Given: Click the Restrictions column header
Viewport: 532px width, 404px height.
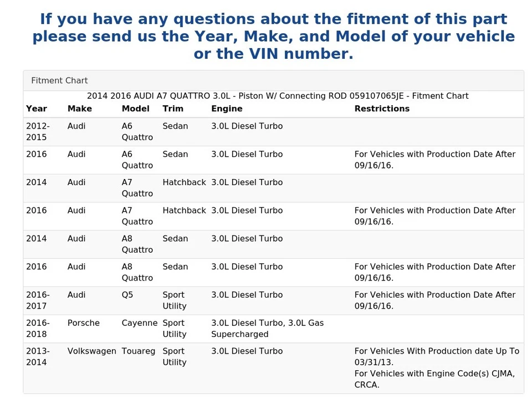Looking at the screenshot, I should point(382,109).
